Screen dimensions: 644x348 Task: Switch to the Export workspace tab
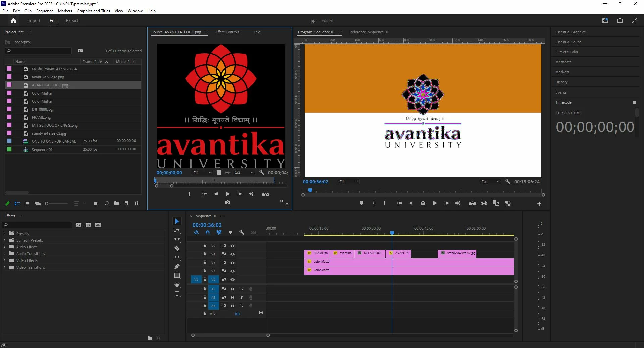[x=72, y=21]
